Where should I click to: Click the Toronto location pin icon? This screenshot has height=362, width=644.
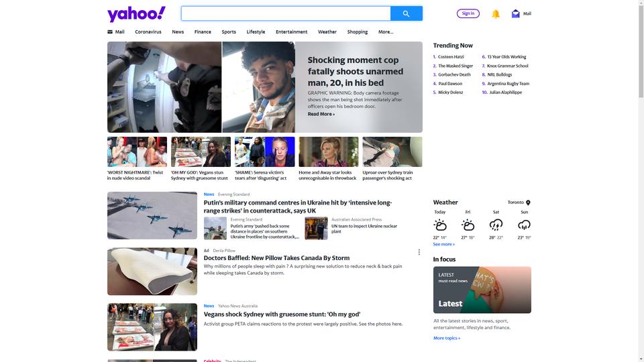[x=528, y=202]
